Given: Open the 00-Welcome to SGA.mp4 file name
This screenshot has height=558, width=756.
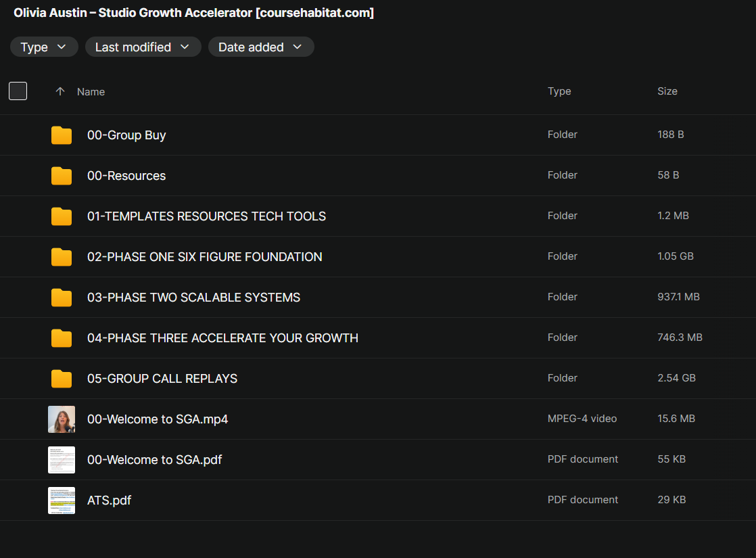Looking at the screenshot, I should tap(158, 419).
